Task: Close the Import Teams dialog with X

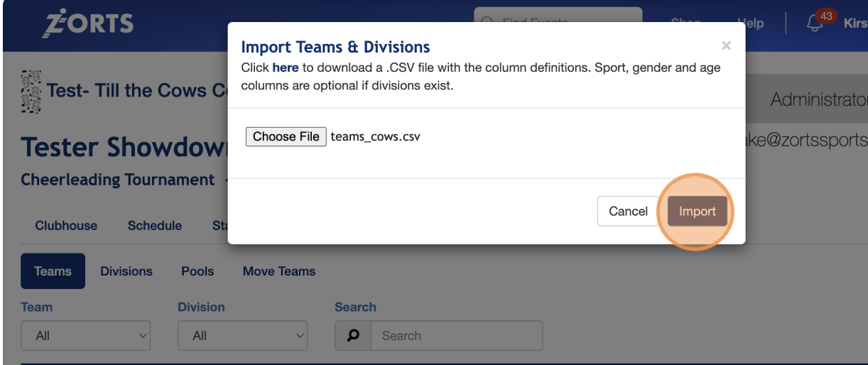Action: point(726,45)
